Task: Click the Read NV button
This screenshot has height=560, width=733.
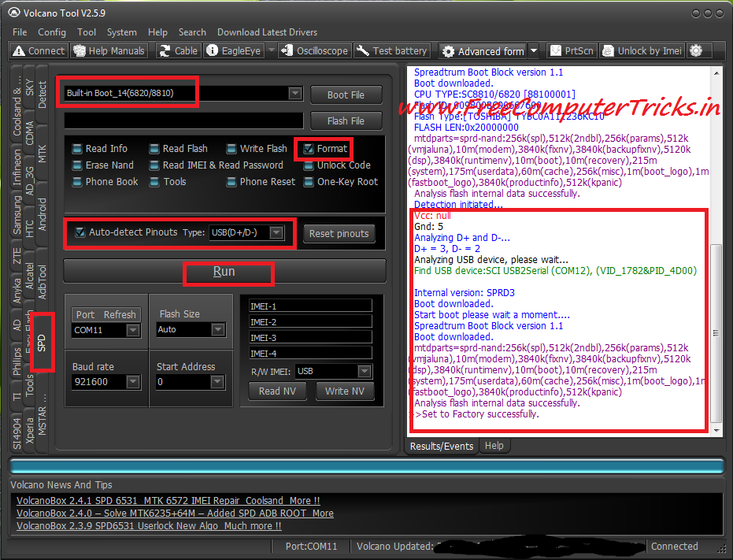Action: [x=277, y=391]
